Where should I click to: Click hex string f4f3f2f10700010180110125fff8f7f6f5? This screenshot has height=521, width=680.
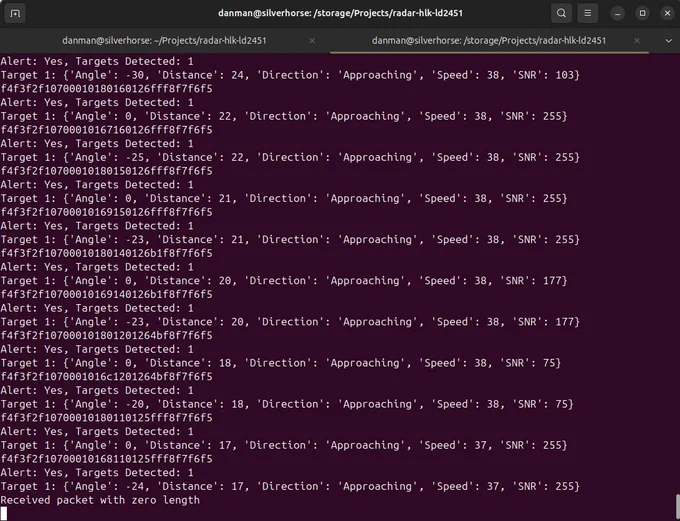tap(107, 418)
